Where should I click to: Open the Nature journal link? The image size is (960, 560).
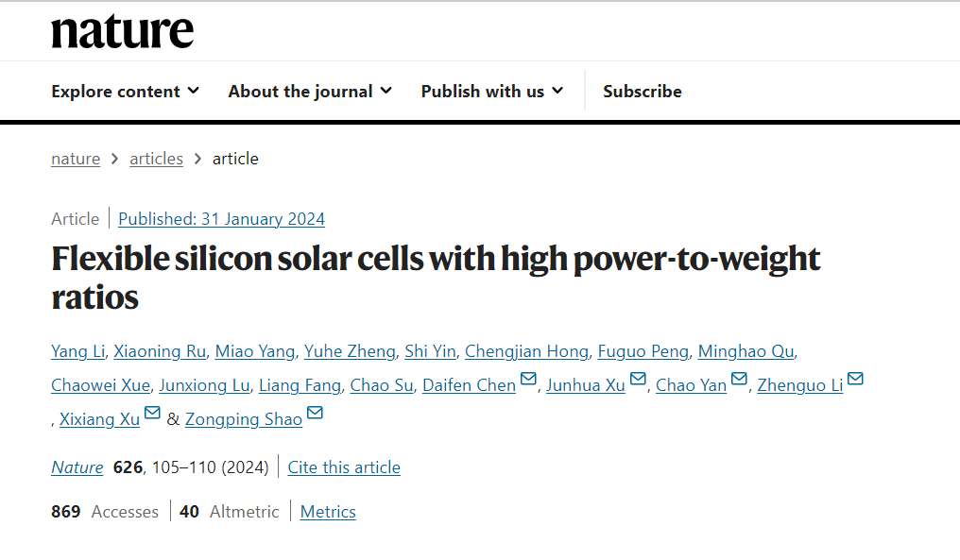(x=77, y=467)
